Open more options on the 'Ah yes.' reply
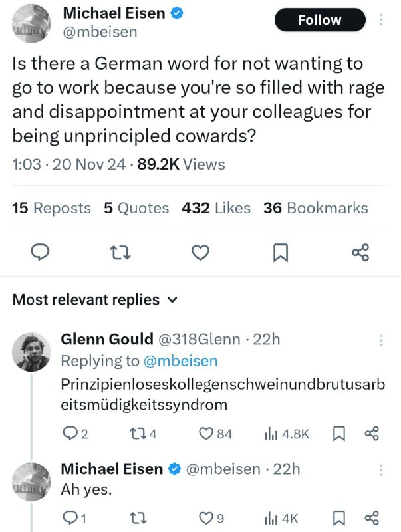The image size is (401, 532). point(381,469)
